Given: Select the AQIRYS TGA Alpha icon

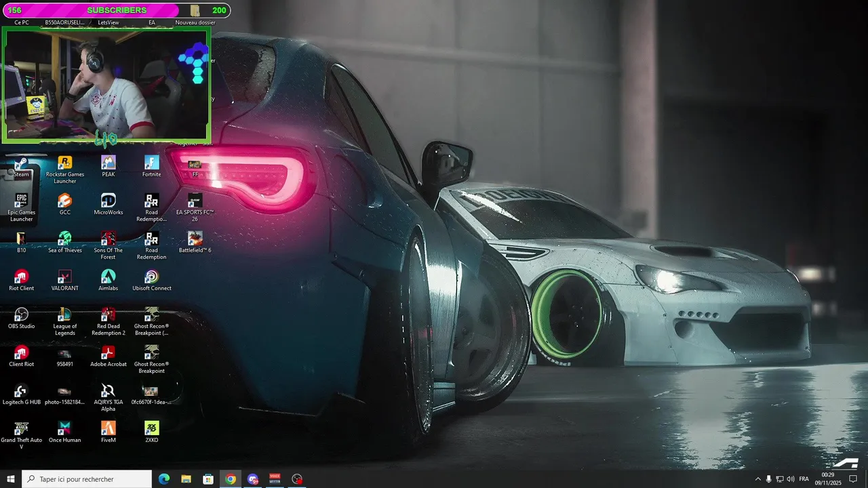Looking at the screenshot, I should pyautogui.click(x=108, y=397).
